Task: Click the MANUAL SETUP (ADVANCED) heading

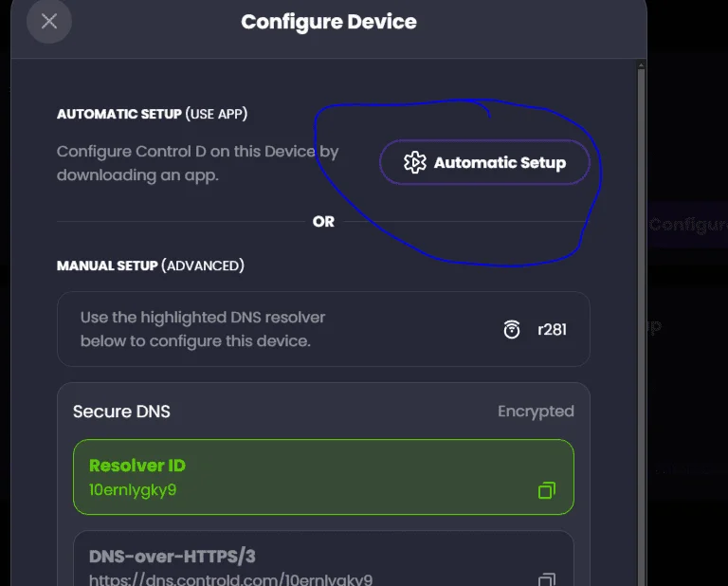Action: (x=151, y=266)
